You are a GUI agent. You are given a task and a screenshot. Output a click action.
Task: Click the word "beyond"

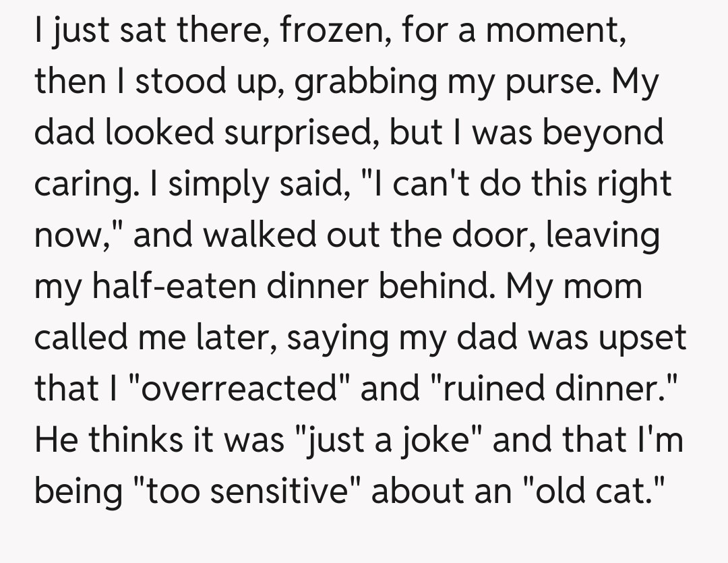pyautogui.click(x=603, y=133)
